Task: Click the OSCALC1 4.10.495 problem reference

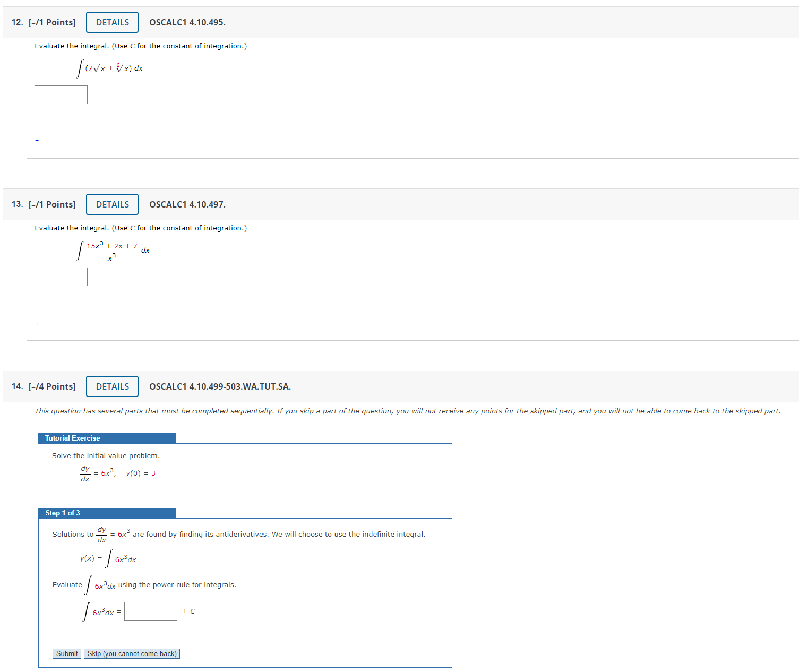Action: coord(187,22)
